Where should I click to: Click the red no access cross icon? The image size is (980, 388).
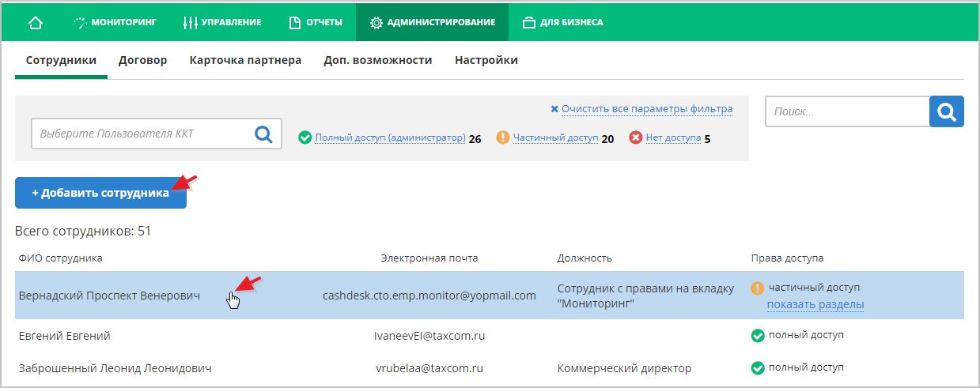coord(635,138)
